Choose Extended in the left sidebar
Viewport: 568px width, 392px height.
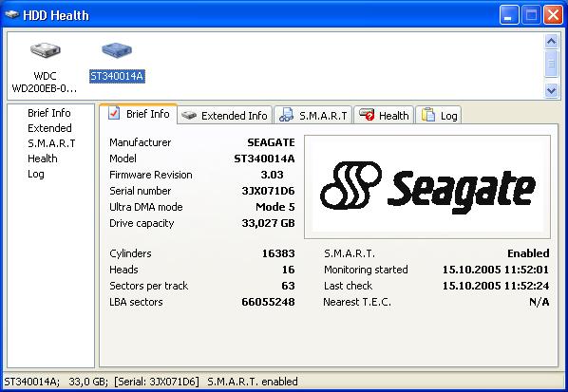pos(49,128)
